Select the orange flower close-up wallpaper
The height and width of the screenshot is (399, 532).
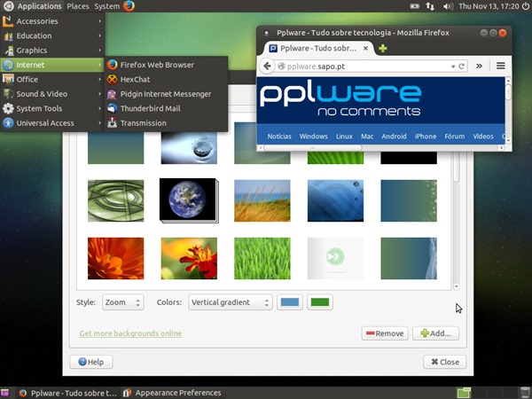click(115, 259)
